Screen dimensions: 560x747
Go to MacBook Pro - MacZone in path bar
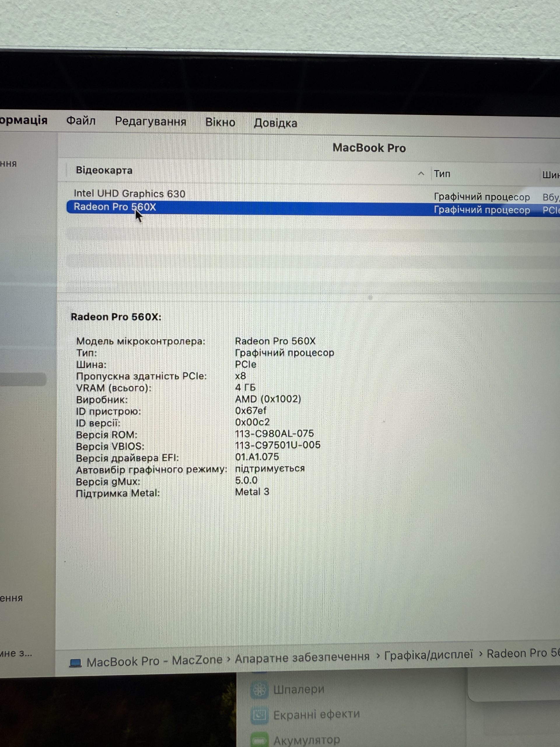tap(155, 661)
